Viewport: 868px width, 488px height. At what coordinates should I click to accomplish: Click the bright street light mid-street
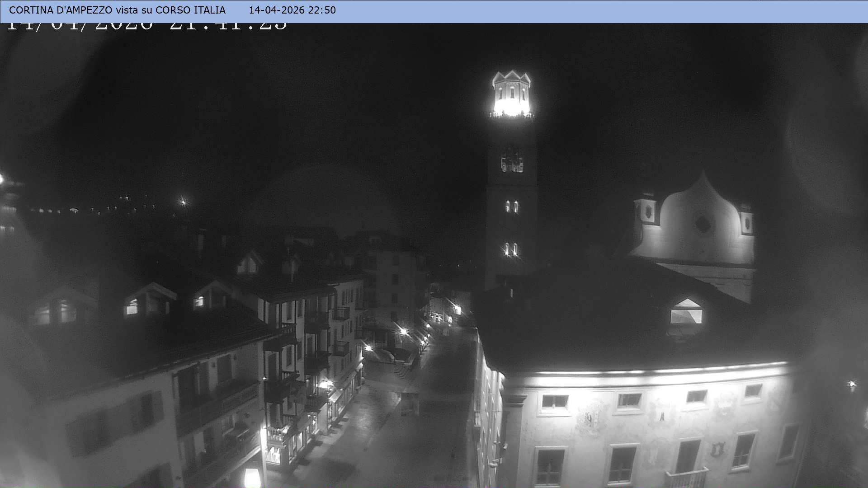point(403,331)
